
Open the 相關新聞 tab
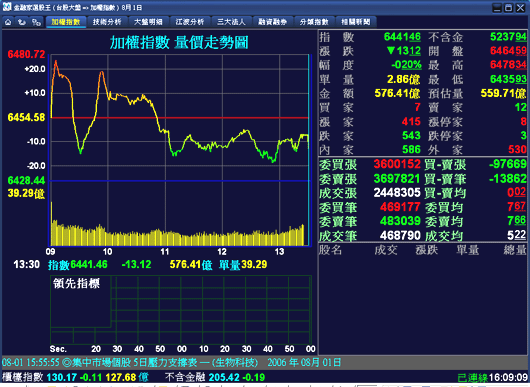point(356,22)
